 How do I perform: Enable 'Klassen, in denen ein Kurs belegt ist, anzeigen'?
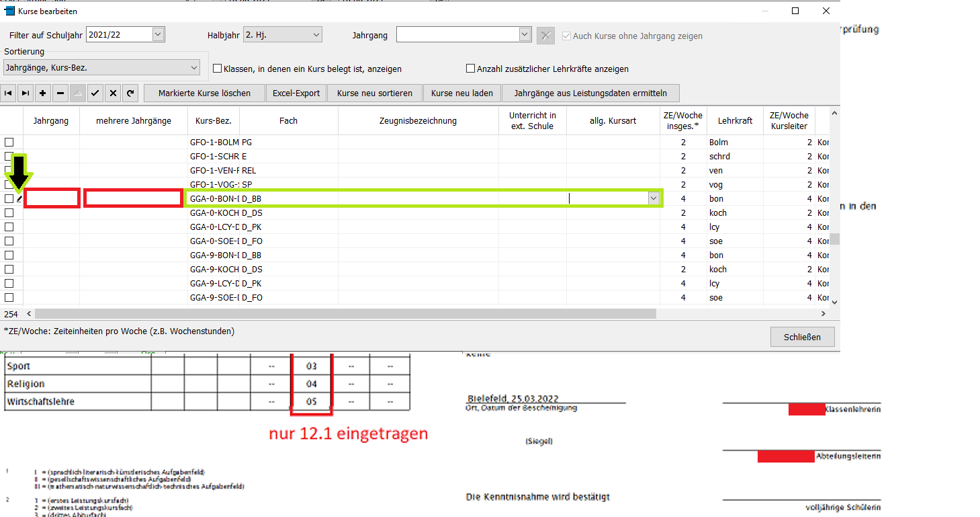point(217,69)
